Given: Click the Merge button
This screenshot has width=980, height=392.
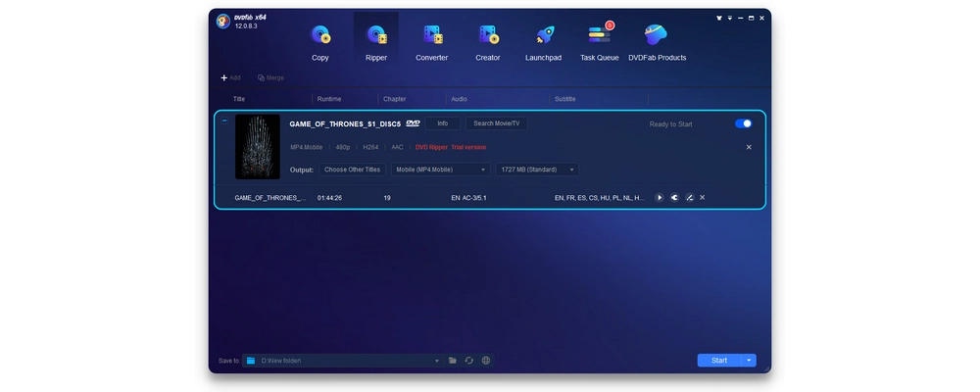Looking at the screenshot, I should 270,78.
